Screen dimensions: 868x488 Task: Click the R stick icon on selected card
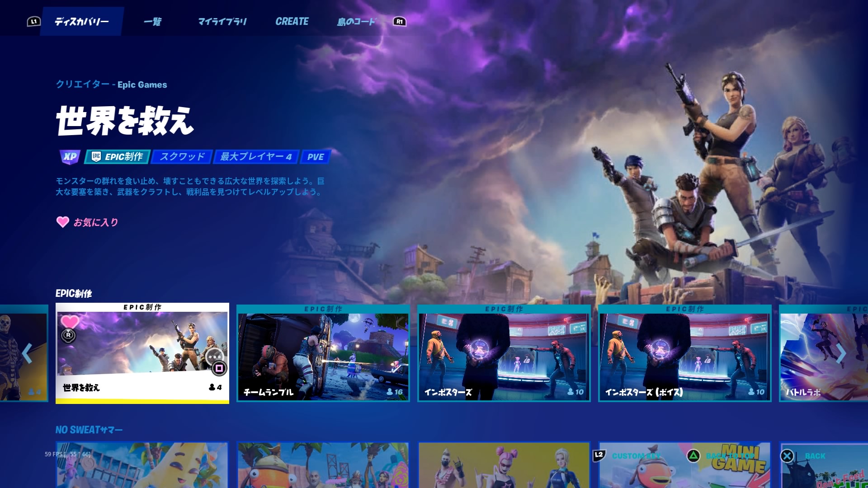[x=68, y=335]
